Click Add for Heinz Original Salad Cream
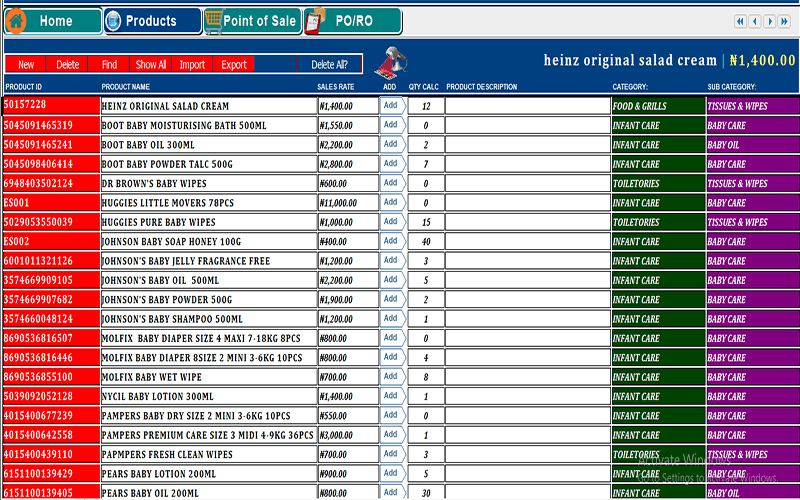The height and width of the screenshot is (500, 800). (x=390, y=105)
